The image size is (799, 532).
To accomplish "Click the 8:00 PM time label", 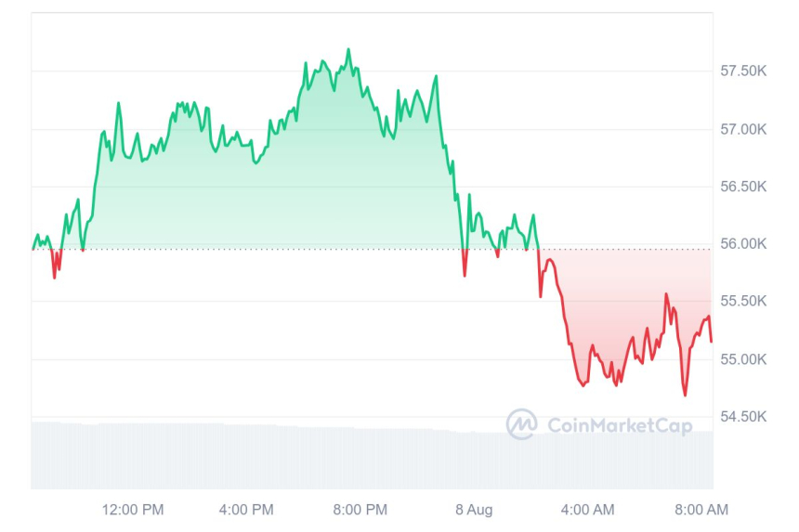I will (x=360, y=510).
